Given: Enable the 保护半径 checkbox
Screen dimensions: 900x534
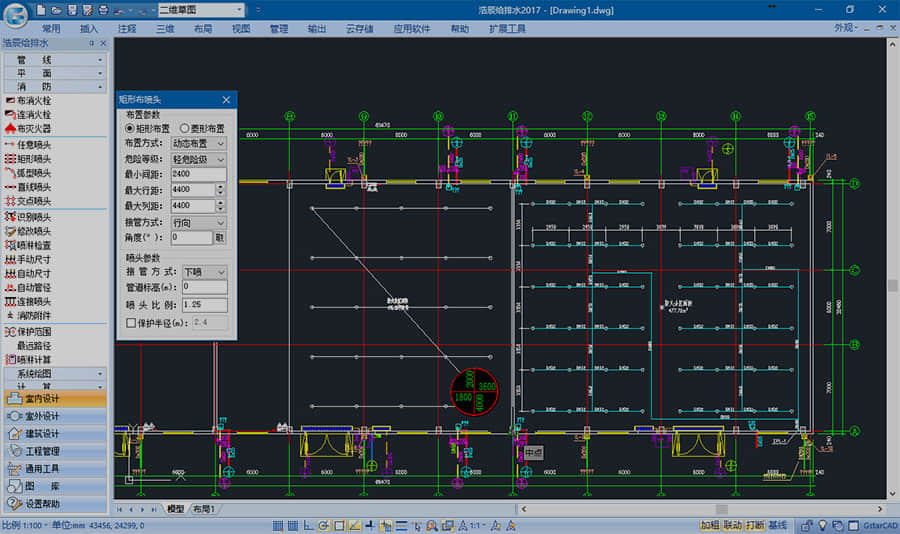Looking at the screenshot, I should 131,323.
